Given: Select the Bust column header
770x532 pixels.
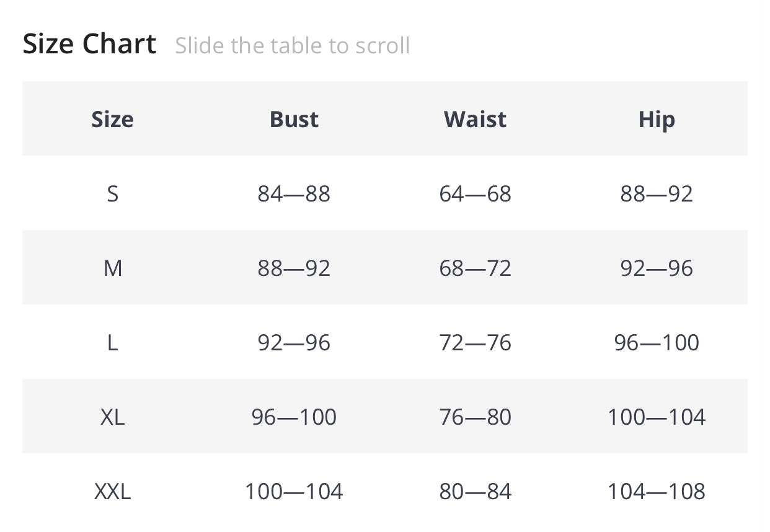Looking at the screenshot, I should 294,119.
